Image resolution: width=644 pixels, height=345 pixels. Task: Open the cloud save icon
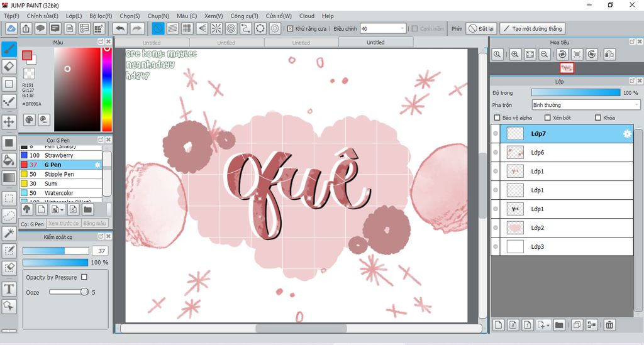(11, 29)
